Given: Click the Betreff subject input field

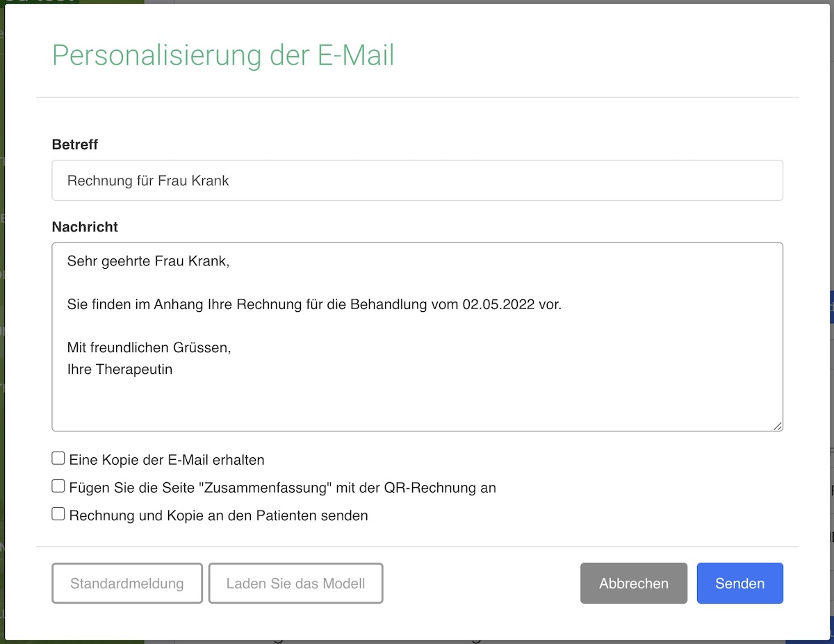Looking at the screenshot, I should [x=417, y=181].
